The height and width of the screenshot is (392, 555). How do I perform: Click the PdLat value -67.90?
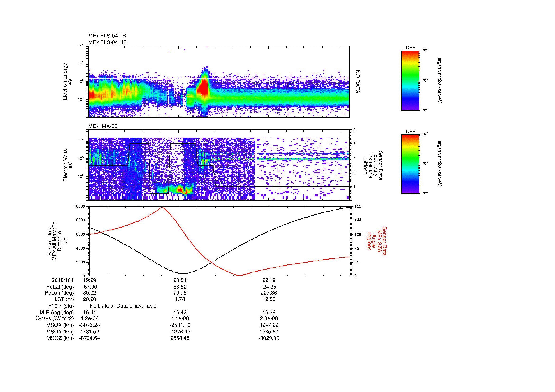(x=89, y=287)
